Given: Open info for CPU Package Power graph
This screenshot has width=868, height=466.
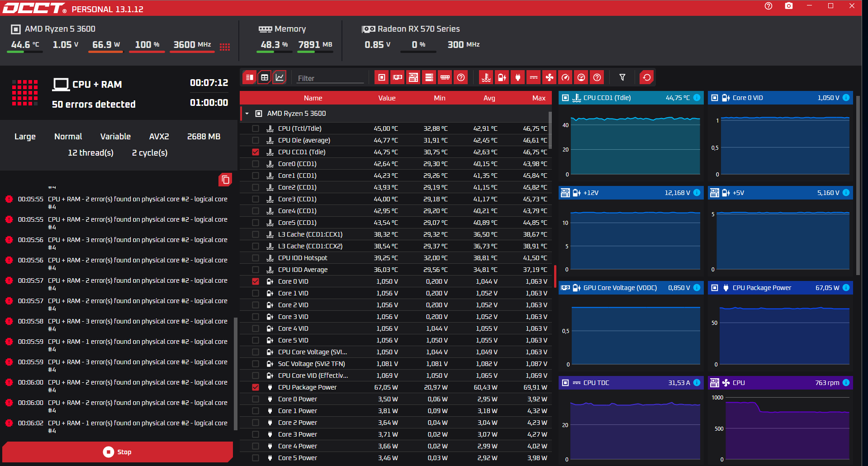Looking at the screenshot, I should [x=846, y=288].
